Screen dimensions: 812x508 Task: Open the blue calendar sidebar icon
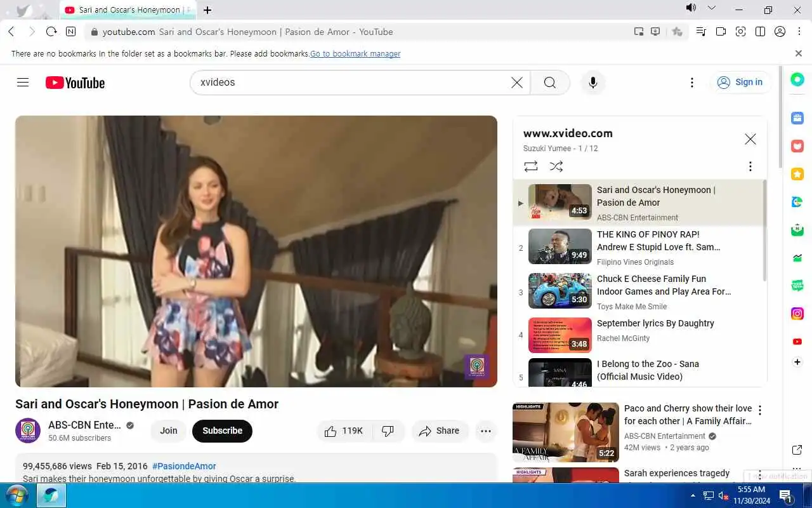[x=797, y=118]
